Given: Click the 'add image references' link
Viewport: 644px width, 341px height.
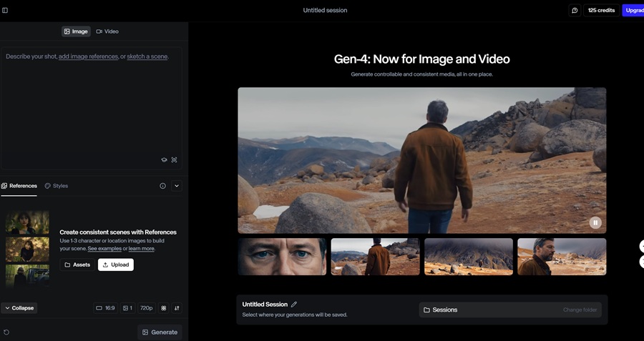Looking at the screenshot, I should point(88,56).
